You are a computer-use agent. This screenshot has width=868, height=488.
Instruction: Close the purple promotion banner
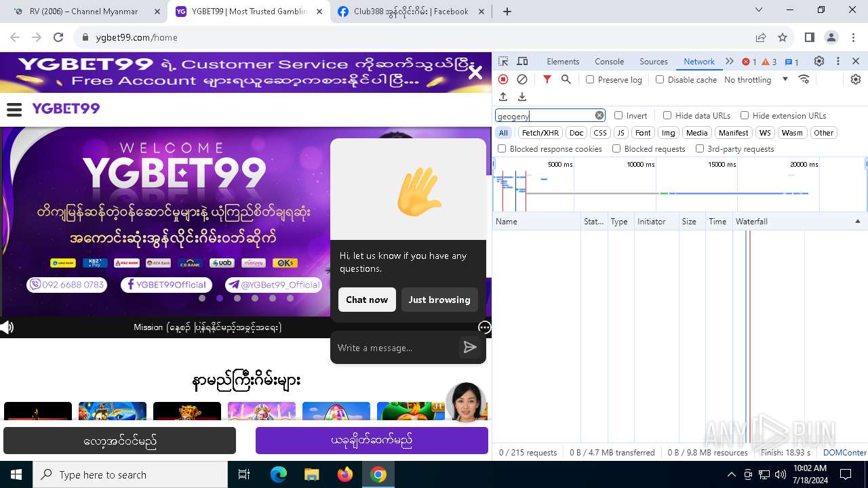click(475, 73)
